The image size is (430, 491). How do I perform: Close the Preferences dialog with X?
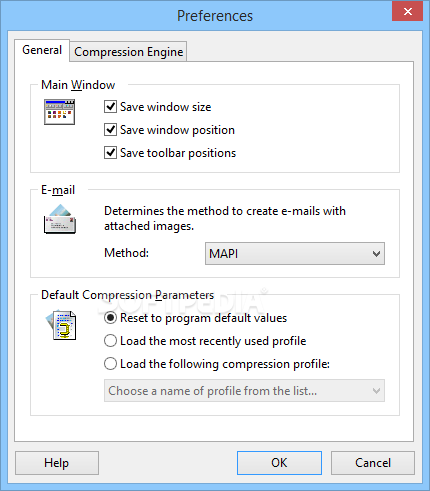coord(407,12)
